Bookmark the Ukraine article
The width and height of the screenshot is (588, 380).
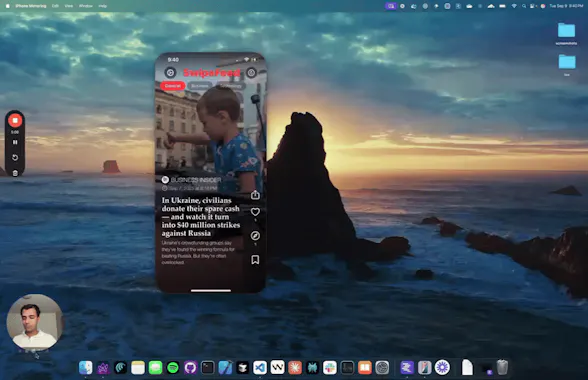point(255,260)
